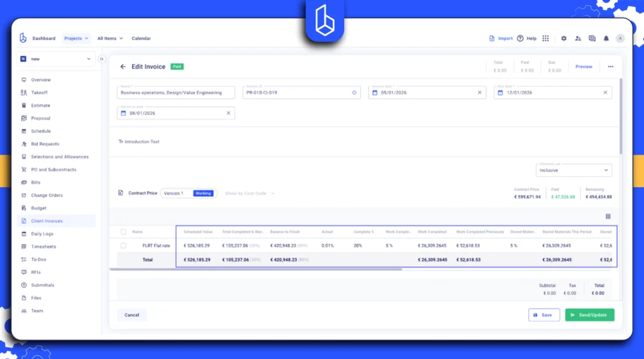Image resolution: width=644 pixels, height=359 pixels.
Task: Open the Inclusive amounts dropdown
Action: 574,170
